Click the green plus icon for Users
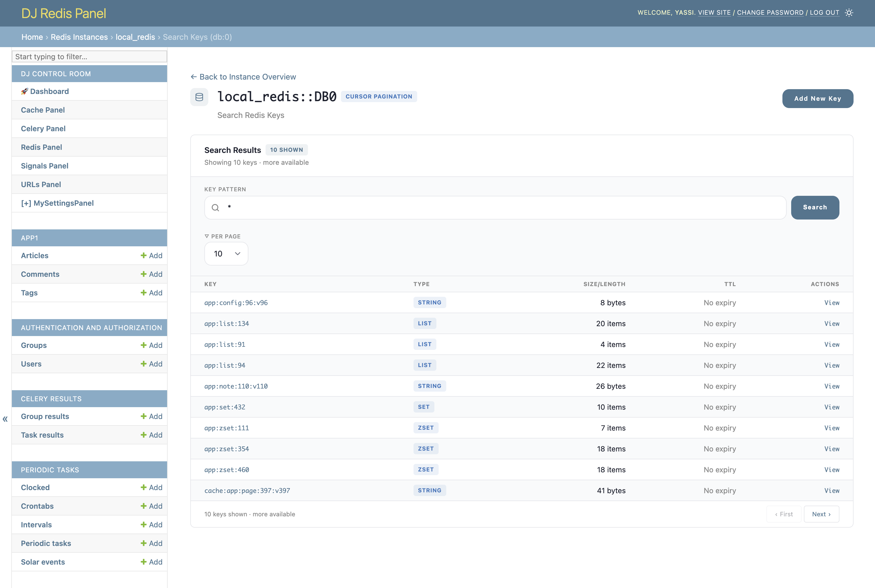Image resolution: width=875 pixels, height=588 pixels. tap(143, 364)
